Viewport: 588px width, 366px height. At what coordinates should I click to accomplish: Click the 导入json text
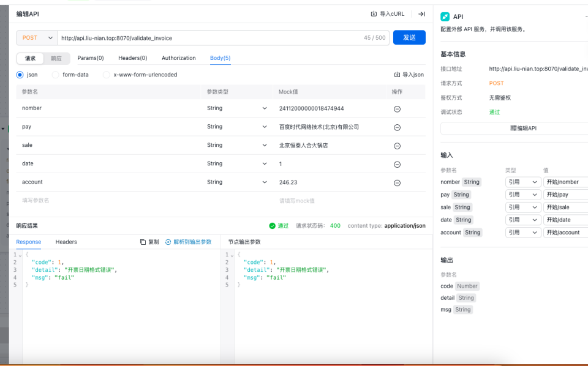(x=413, y=75)
